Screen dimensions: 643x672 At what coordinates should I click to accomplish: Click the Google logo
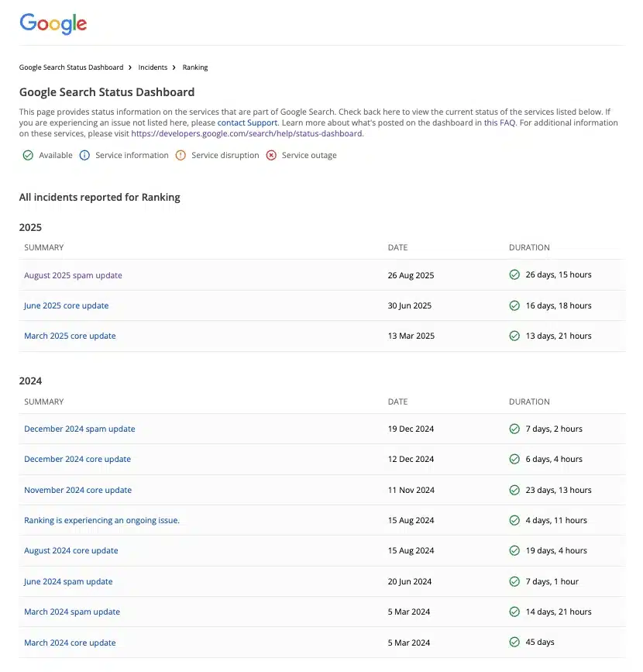(53, 23)
